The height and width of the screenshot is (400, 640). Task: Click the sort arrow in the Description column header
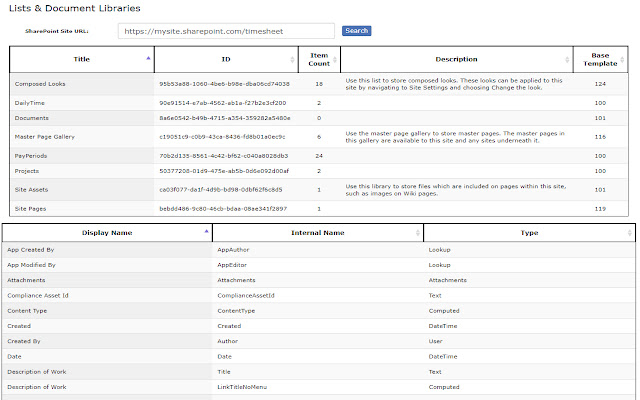click(x=567, y=59)
